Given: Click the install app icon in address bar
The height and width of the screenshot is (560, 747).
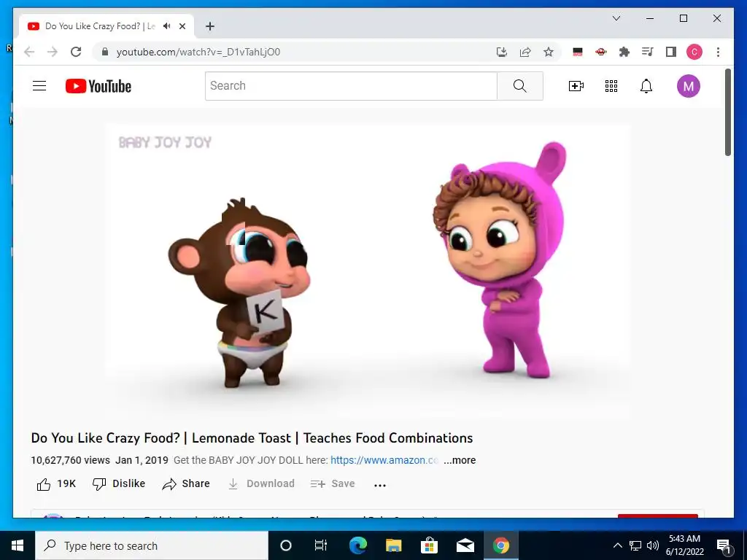Looking at the screenshot, I should point(502,52).
